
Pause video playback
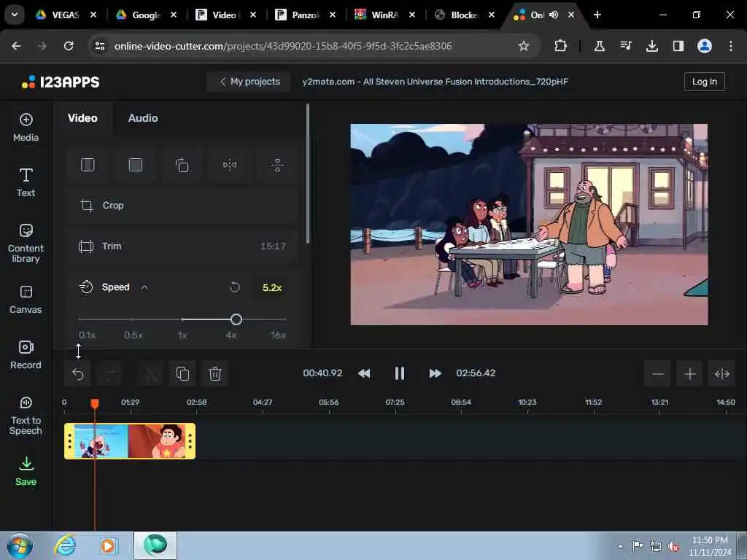click(x=399, y=373)
